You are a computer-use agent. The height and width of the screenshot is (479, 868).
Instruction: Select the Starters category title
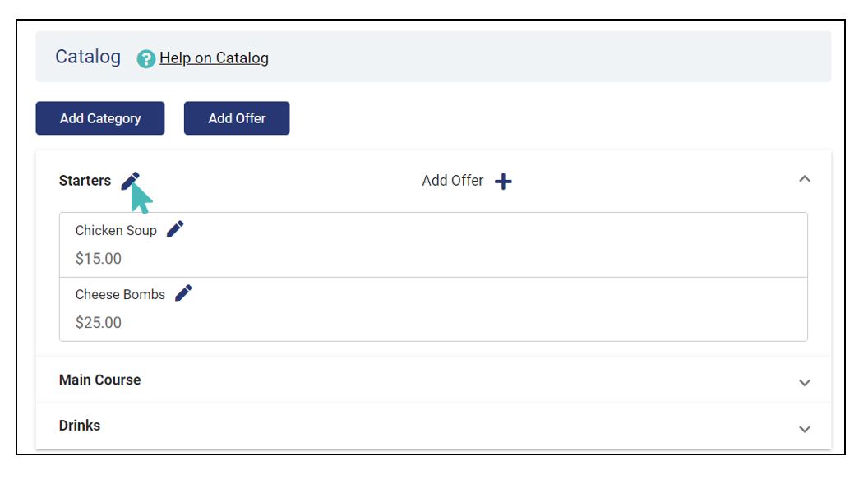coord(85,181)
